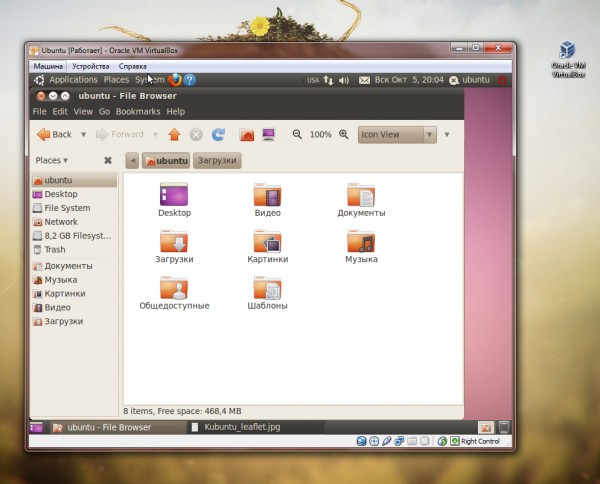Open Картинки bookmark in sidebar
Viewport: 600px width, 484px height.
74,293
